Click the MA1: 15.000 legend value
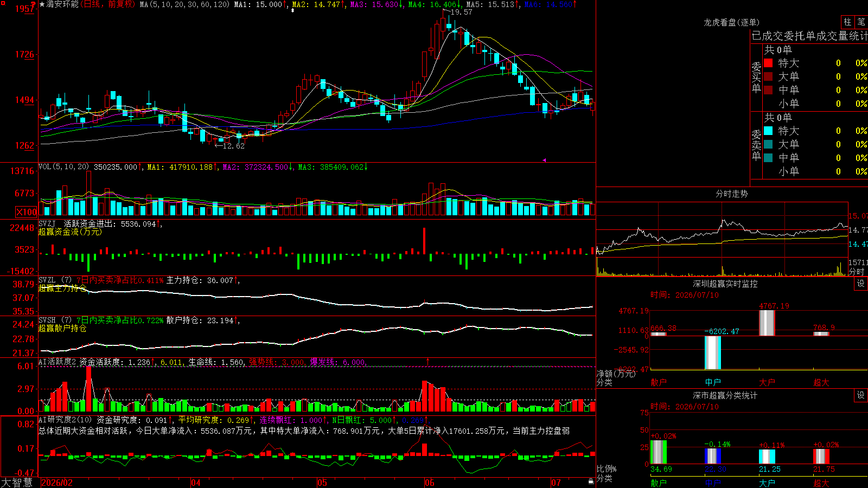This screenshot has width=868, height=488. point(258,4)
